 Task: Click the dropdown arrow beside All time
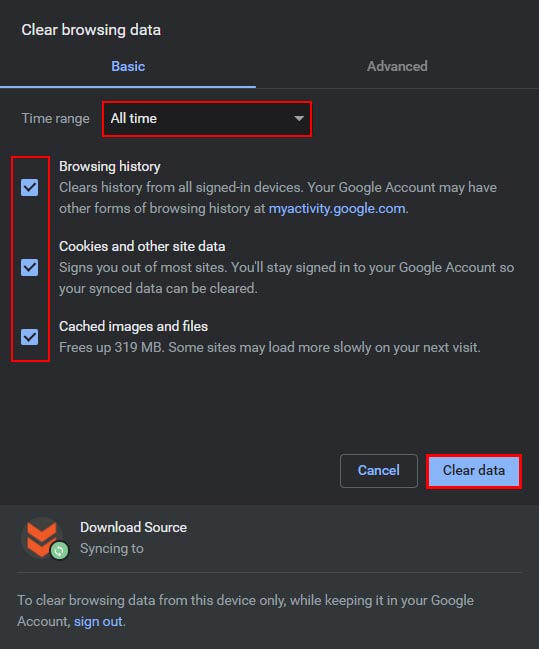(x=299, y=119)
